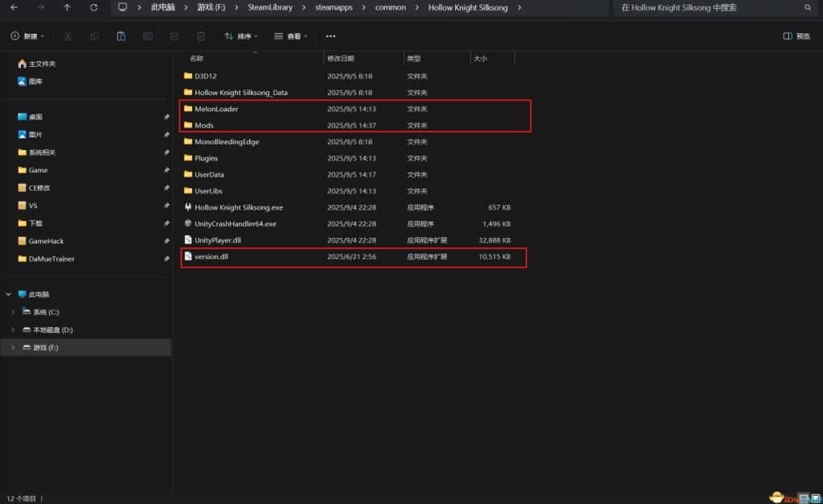Screen dimensions: 823x504
Task: Click the pin icon beside DaMueTrainer
Action: 166,259
